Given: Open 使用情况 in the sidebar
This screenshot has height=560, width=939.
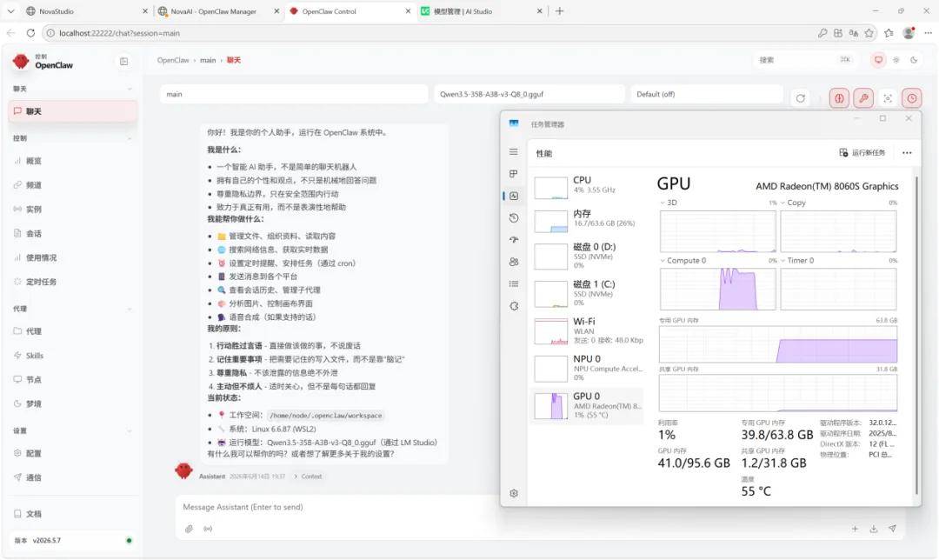Looking at the screenshot, I should [72, 257].
